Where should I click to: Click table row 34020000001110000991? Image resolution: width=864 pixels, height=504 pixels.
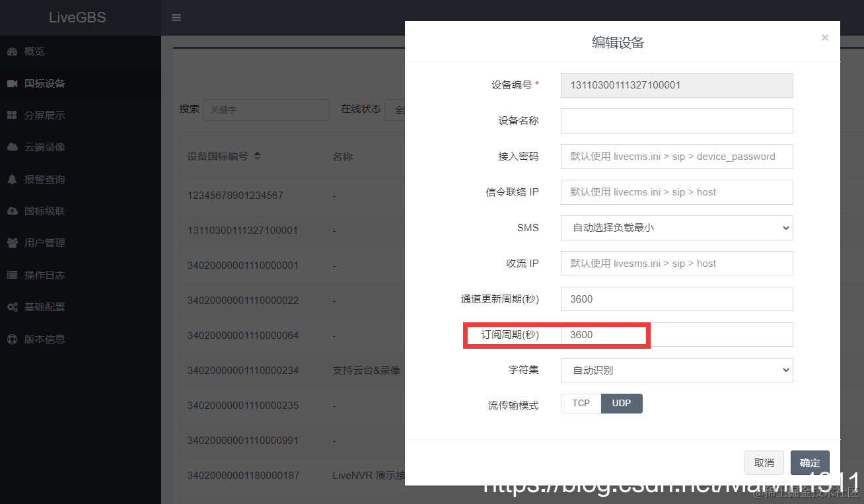pyautogui.click(x=293, y=441)
